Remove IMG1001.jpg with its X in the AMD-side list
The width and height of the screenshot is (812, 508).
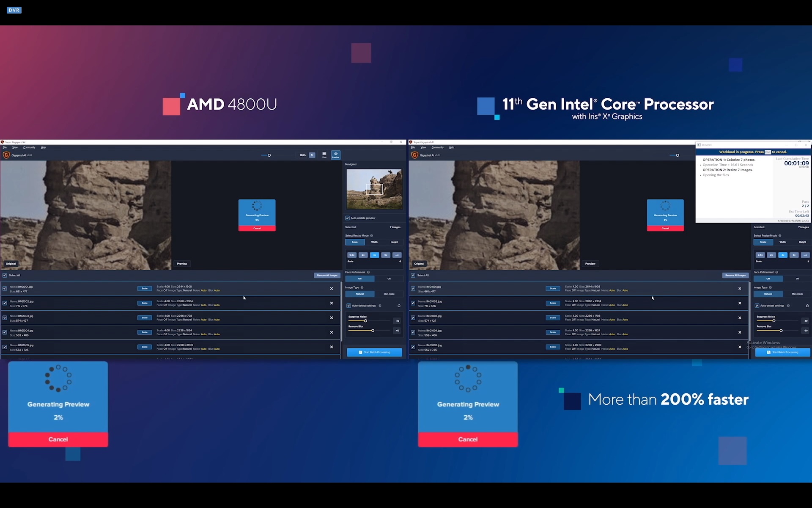pyautogui.click(x=332, y=289)
